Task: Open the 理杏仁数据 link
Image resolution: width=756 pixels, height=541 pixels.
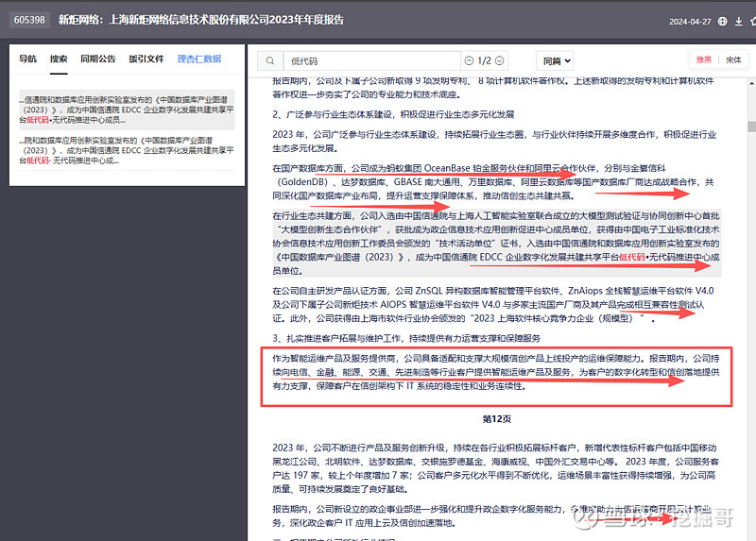Action: (x=199, y=59)
